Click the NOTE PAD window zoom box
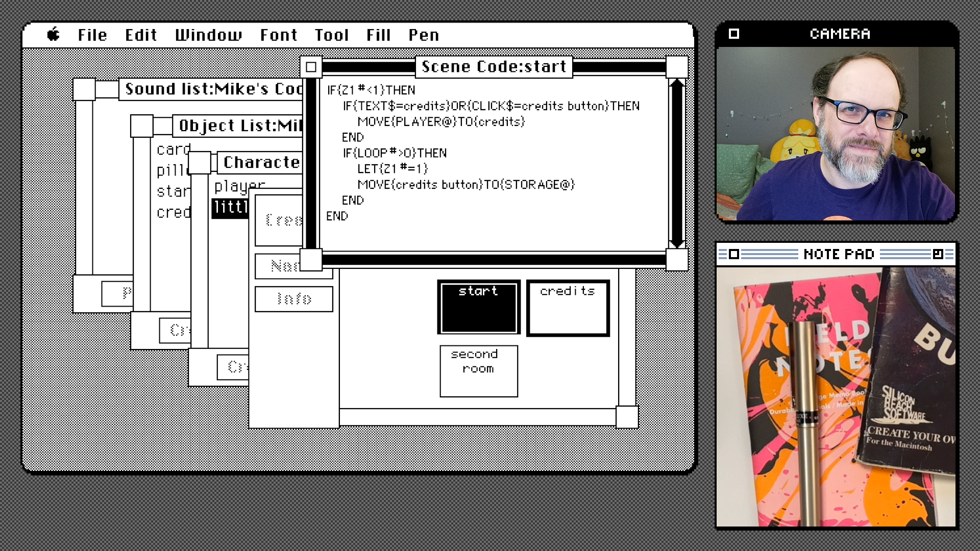980x551 pixels. pos(938,254)
